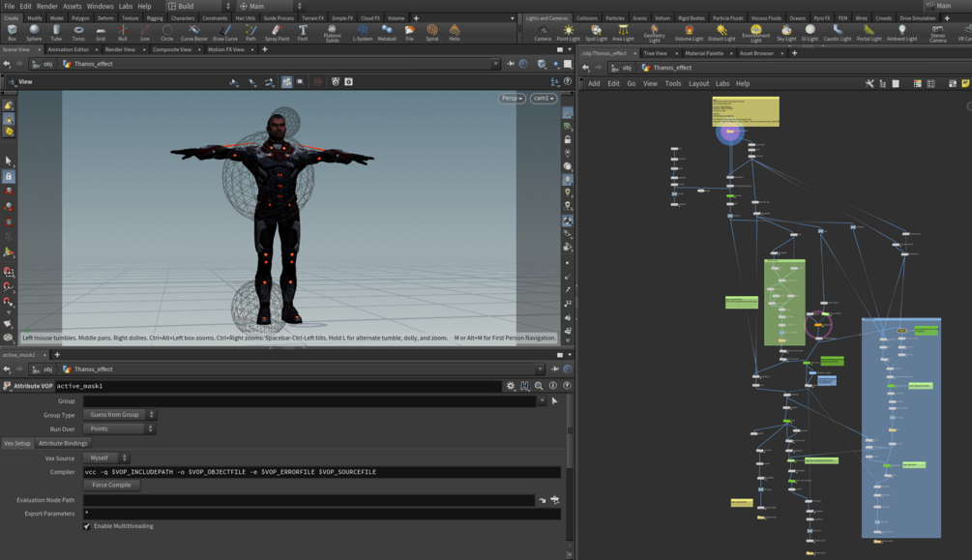Open the Windows menu
The image size is (972, 560).
(100, 6)
